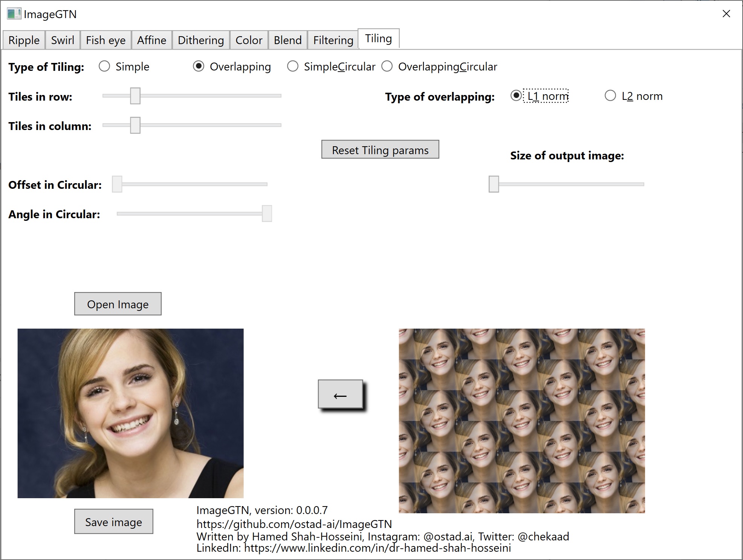
Task: Choose the SimpleCircular tiling option
Action: pyautogui.click(x=293, y=67)
